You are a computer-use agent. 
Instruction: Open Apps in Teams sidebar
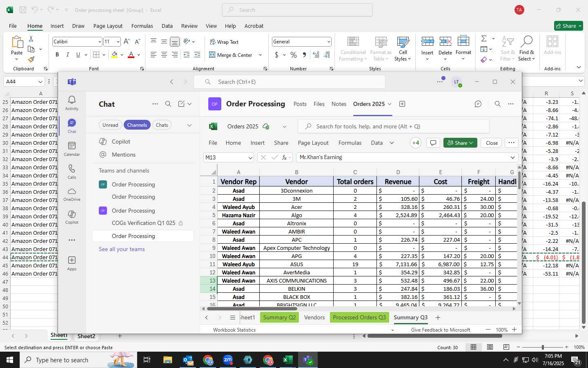point(72,263)
